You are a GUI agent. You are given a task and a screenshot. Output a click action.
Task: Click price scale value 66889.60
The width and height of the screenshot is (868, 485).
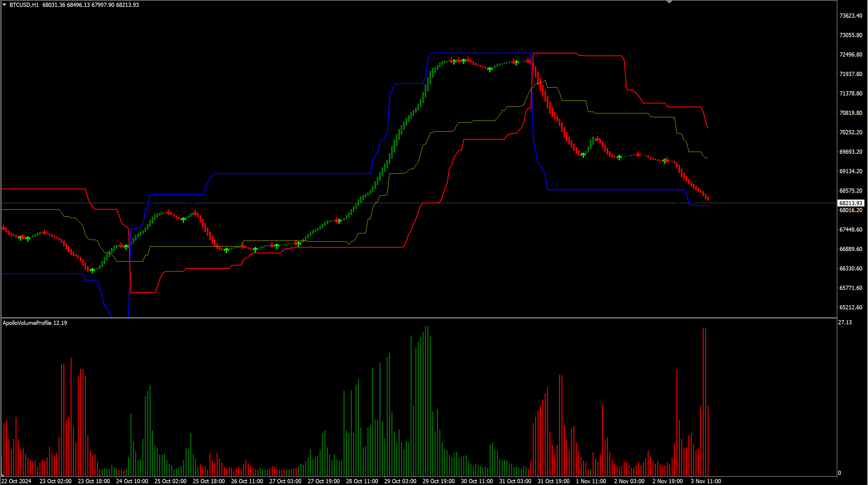(851, 249)
